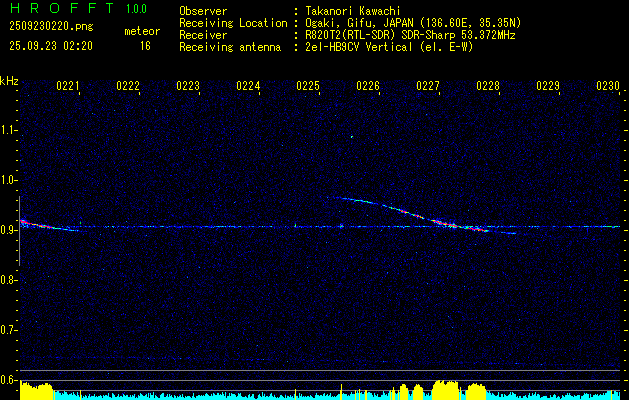
Task: Click time marker 0224
Action: pos(248,86)
